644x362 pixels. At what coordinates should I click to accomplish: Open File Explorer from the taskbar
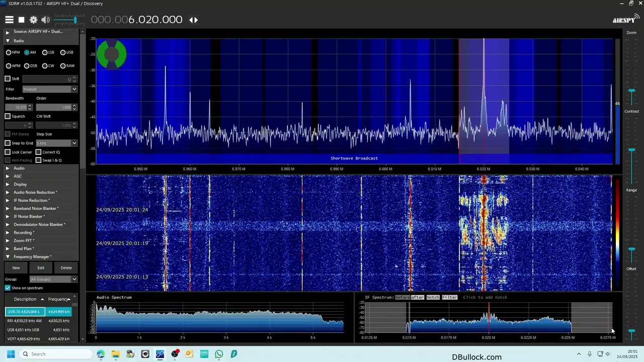point(116,354)
